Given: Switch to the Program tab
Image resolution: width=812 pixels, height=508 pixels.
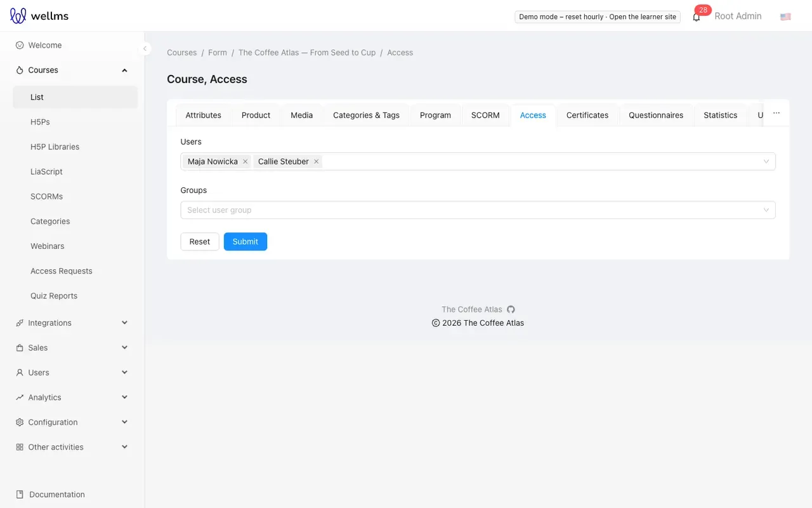Looking at the screenshot, I should pyautogui.click(x=435, y=115).
